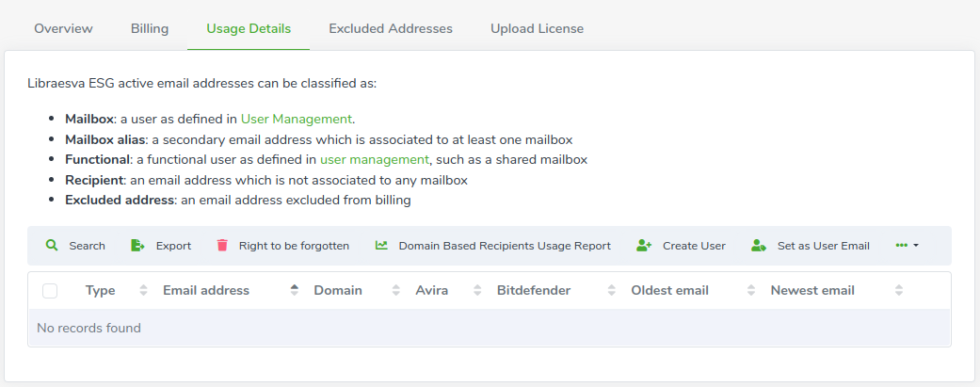
Task: Click the Search magnifier icon
Action: pyautogui.click(x=52, y=245)
